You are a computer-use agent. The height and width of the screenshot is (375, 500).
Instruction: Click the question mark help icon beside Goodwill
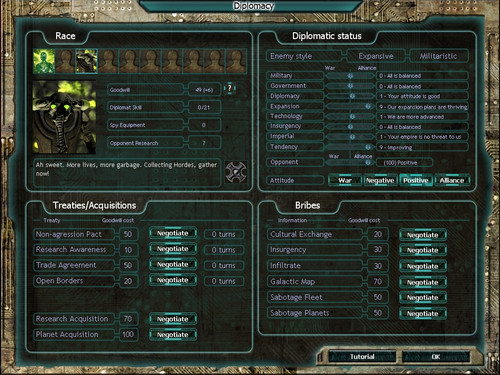[x=229, y=88]
